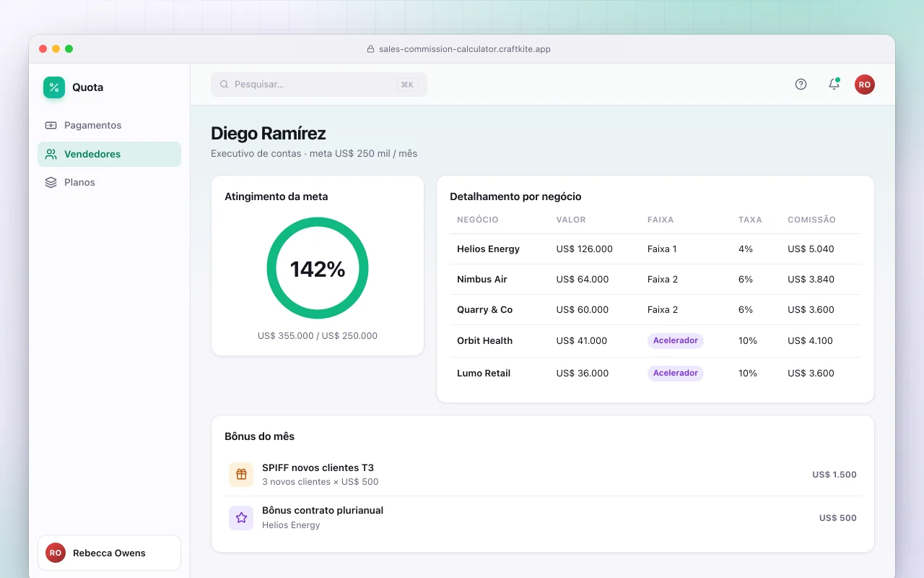
Task: Click the Diego Ramírez page heading
Action: click(x=269, y=134)
